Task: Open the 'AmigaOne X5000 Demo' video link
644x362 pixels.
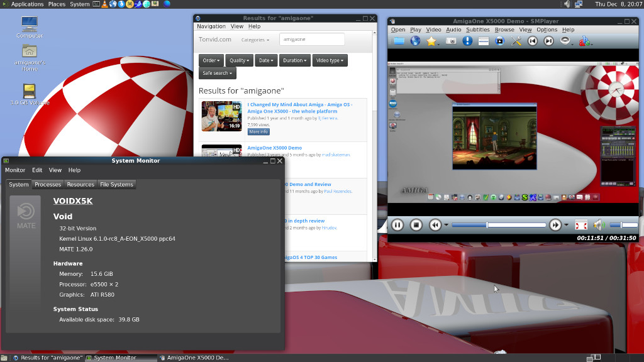Action: point(274,148)
